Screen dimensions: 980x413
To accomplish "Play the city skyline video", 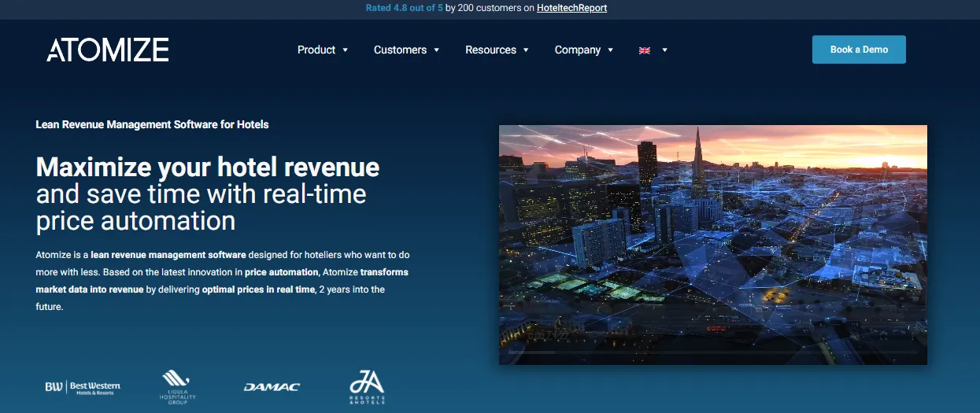I will click(x=713, y=245).
